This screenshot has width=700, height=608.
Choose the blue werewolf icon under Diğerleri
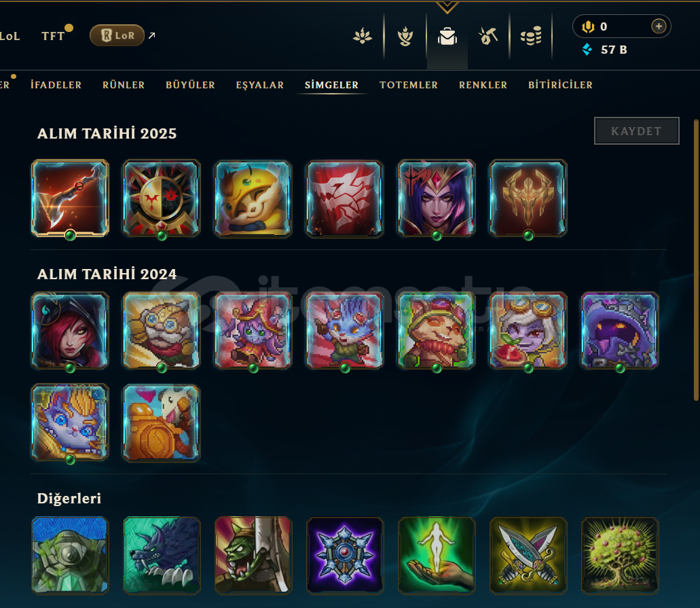pos(162,555)
